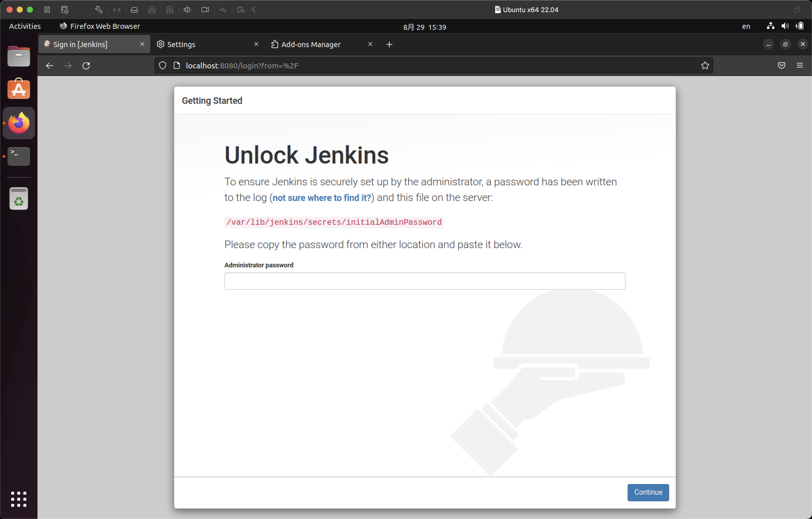Click the battery power icon in top bar
The height and width of the screenshot is (519, 812).
coord(800,26)
